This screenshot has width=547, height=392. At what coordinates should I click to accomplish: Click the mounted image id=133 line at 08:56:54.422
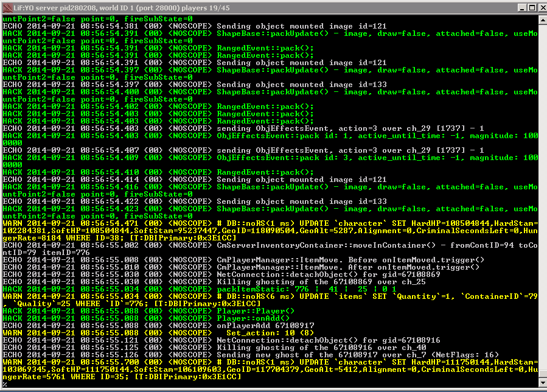pos(195,201)
